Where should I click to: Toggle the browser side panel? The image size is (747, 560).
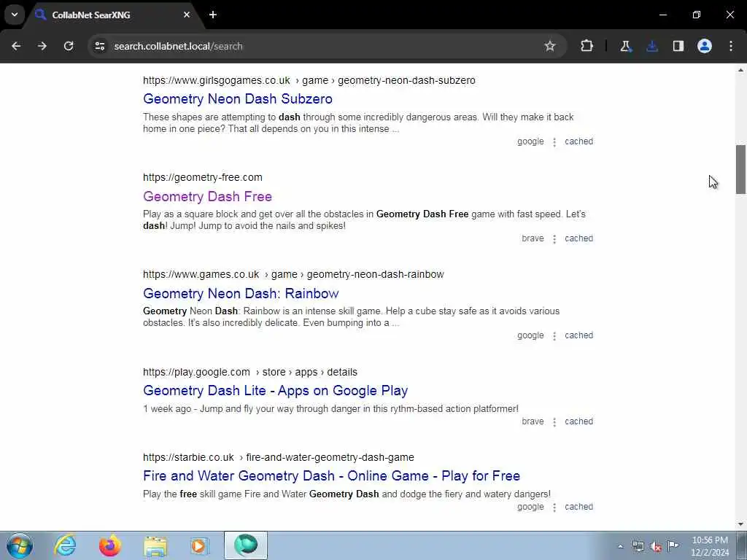pos(678,46)
